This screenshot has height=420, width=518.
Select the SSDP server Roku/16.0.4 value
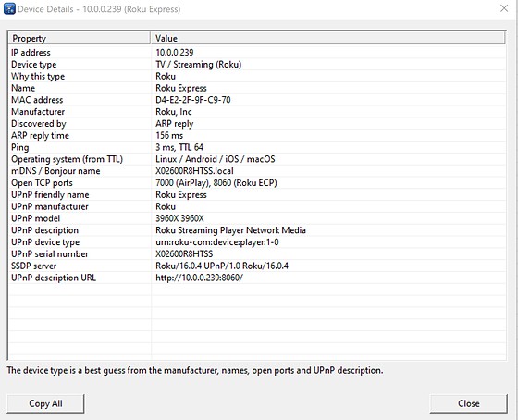(222, 266)
